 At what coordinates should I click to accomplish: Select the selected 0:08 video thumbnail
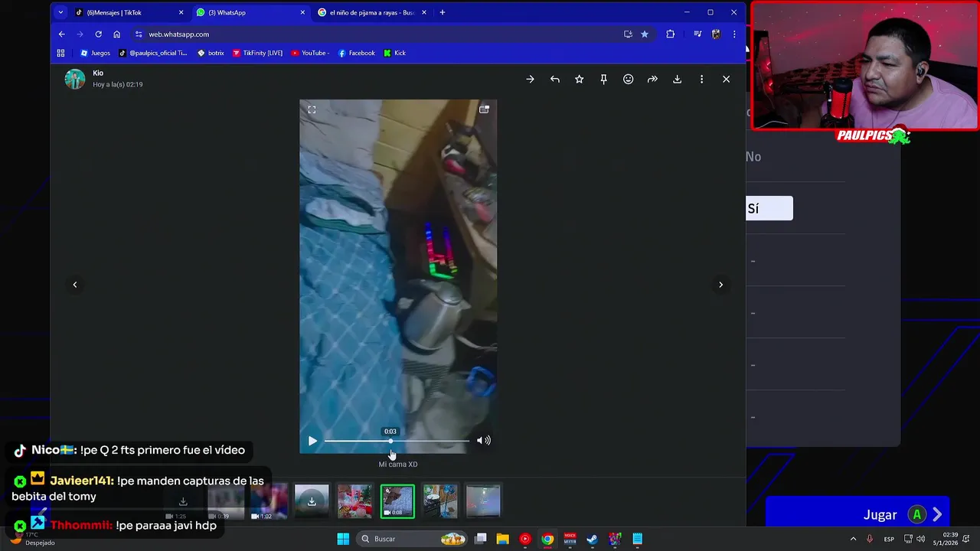pos(397,502)
